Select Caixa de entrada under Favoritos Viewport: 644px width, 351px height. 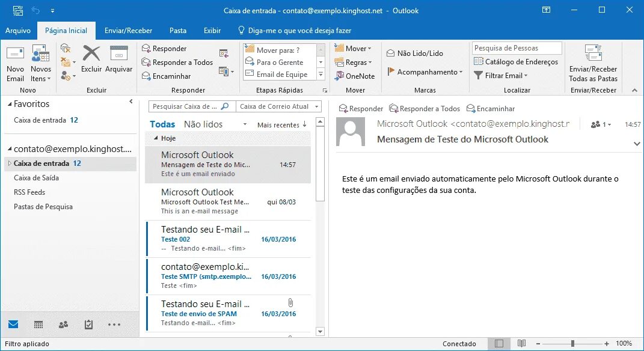tap(46, 120)
